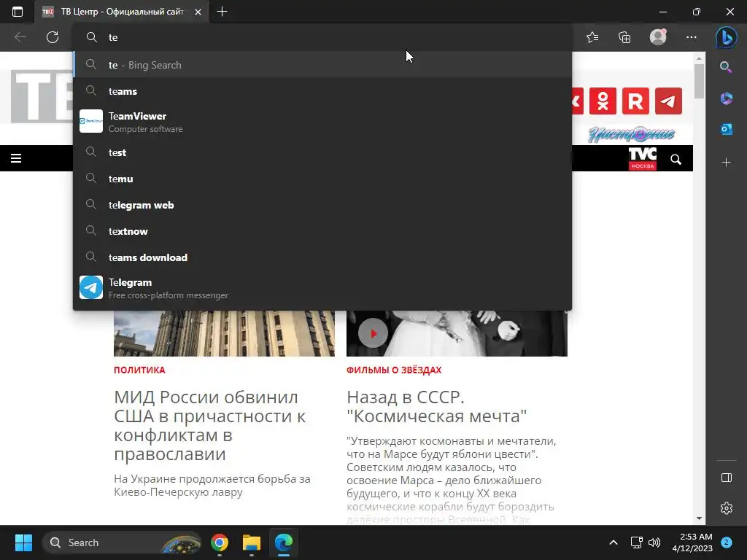The width and height of the screenshot is (747, 560).
Task: Choose the 'teams' suggestion
Action: point(322,91)
